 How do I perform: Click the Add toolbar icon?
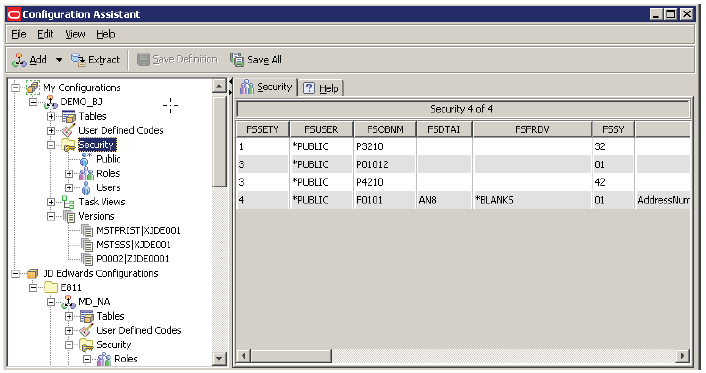point(19,60)
